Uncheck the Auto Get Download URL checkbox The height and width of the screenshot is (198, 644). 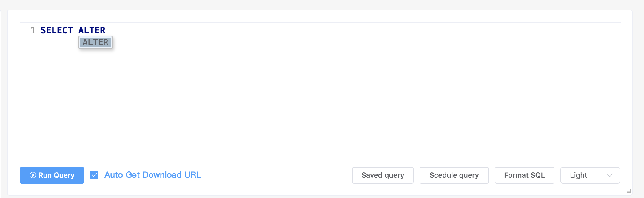click(x=94, y=175)
